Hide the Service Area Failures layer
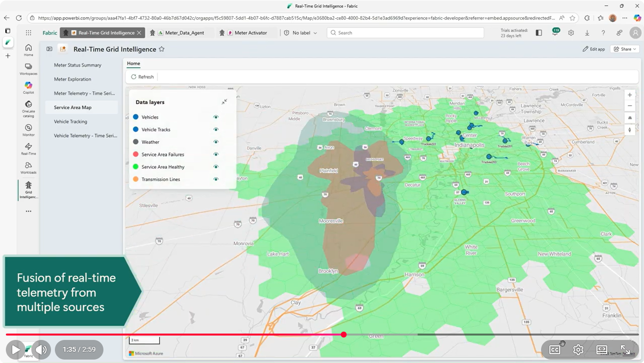Screen dimensions: 644x363 click(x=216, y=154)
